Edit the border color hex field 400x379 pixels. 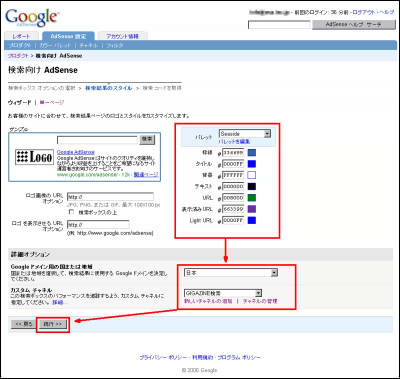(233, 153)
